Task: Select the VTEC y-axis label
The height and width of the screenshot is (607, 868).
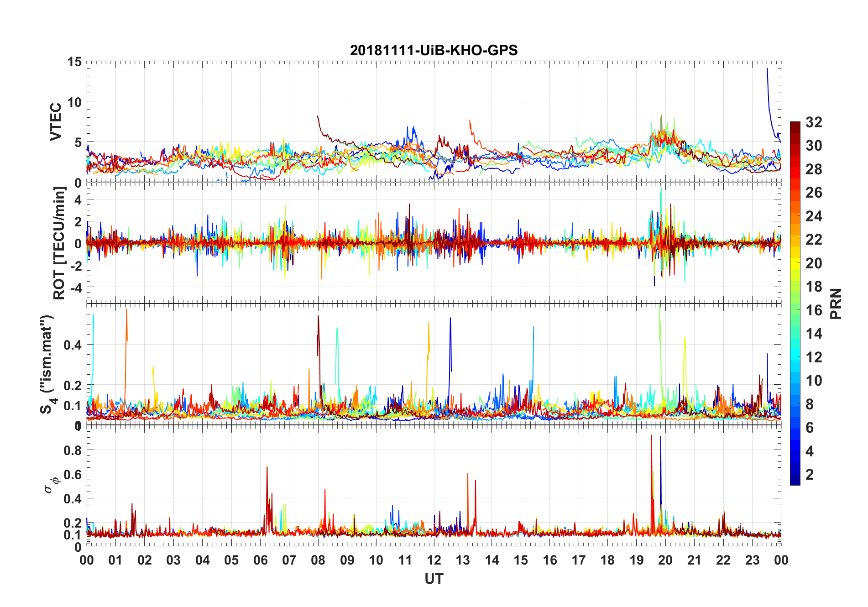Action: 56,122
